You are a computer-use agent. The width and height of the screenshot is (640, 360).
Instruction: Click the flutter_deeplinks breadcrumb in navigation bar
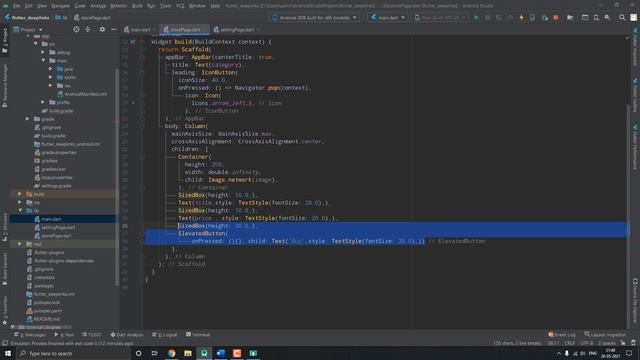coord(27,18)
